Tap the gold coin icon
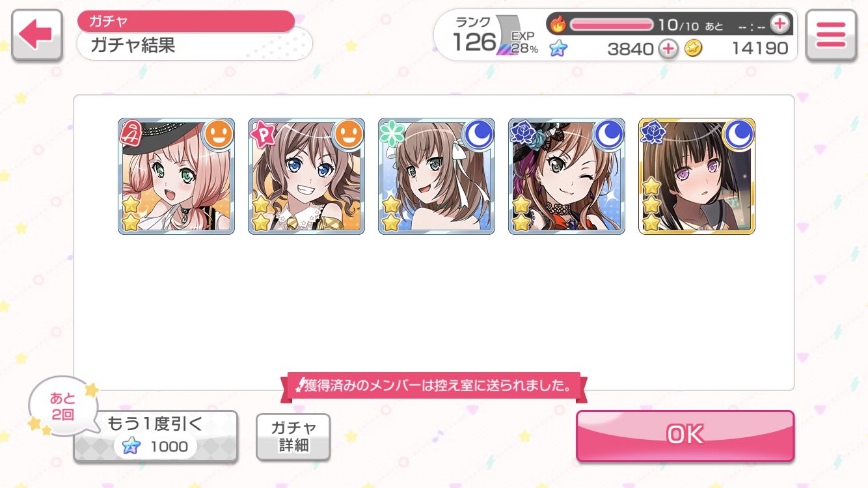 tap(694, 48)
